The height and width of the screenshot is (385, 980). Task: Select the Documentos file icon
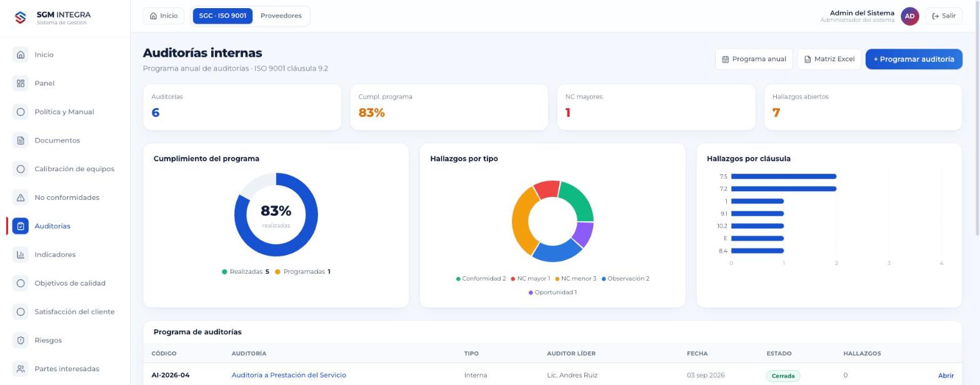pyautogui.click(x=21, y=140)
